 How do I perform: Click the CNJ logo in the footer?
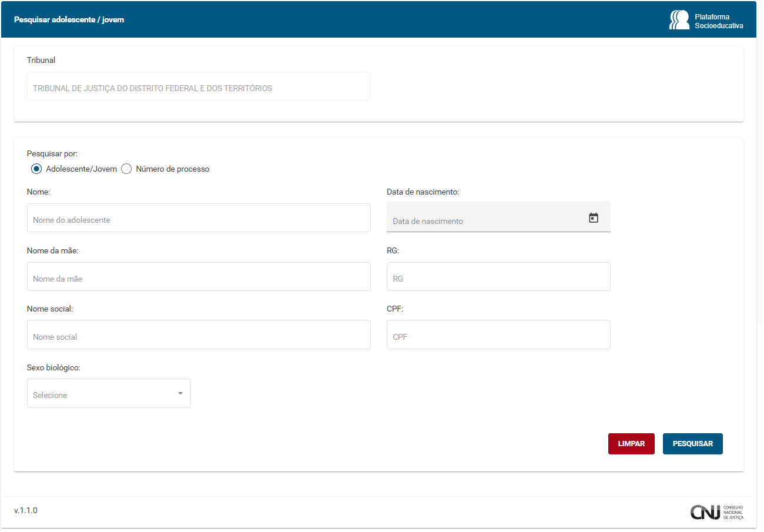(716, 512)
